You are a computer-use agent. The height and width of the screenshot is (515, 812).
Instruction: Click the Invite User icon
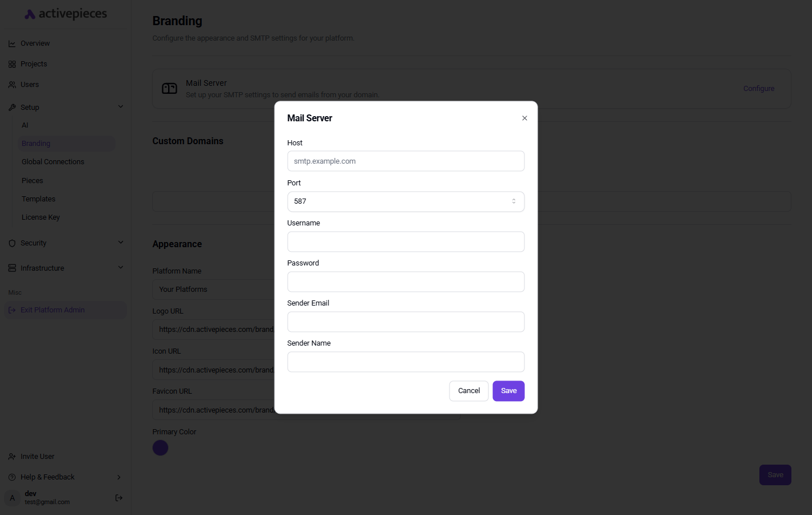point(12,457)
